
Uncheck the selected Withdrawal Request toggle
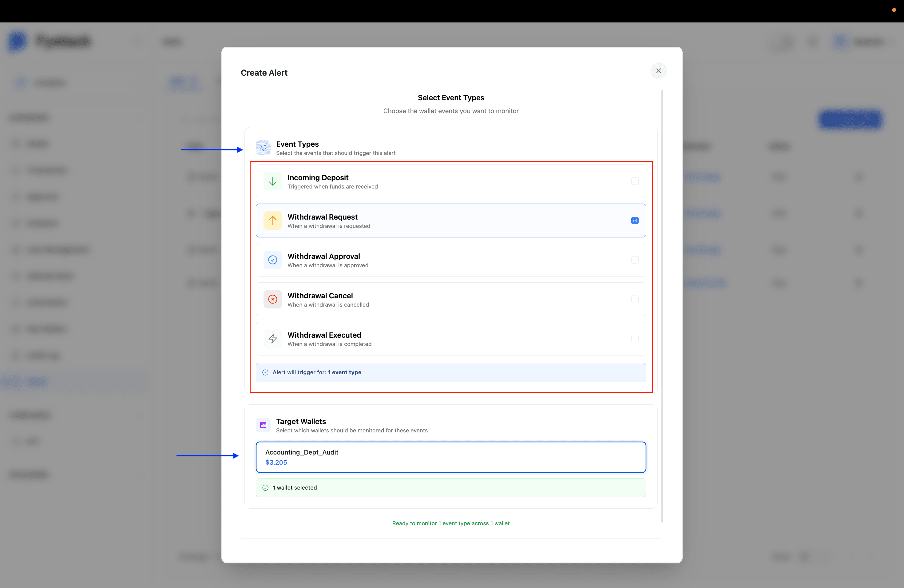(x=635, y=220)
